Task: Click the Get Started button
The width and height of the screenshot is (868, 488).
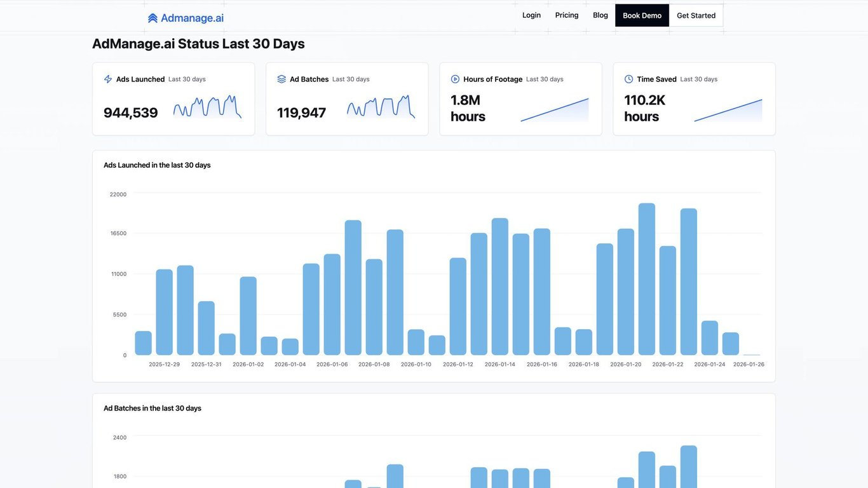Action: [696, 15]
